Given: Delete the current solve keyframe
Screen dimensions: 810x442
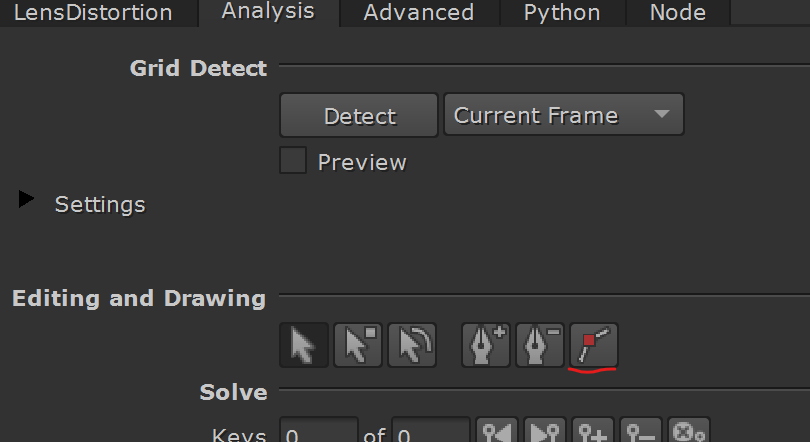Looking at the screenshot, I should pos(641,431).
